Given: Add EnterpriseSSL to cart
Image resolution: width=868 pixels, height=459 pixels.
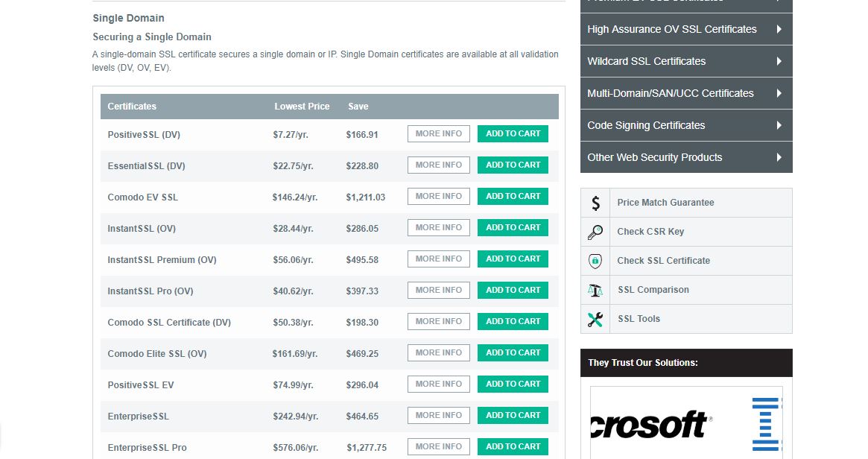Looking at the screenshot, I should [513, 415].
